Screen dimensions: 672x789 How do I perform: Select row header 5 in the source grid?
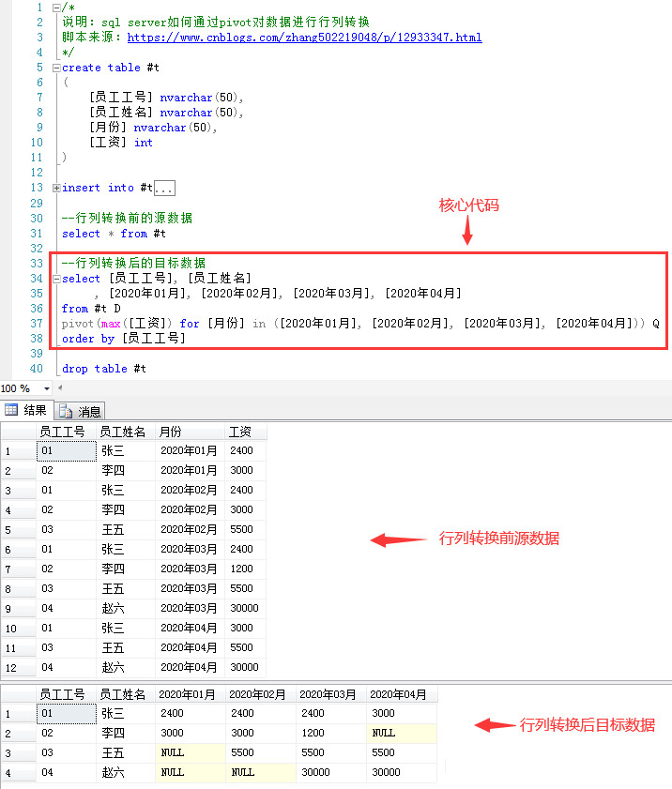coord(18,530)
